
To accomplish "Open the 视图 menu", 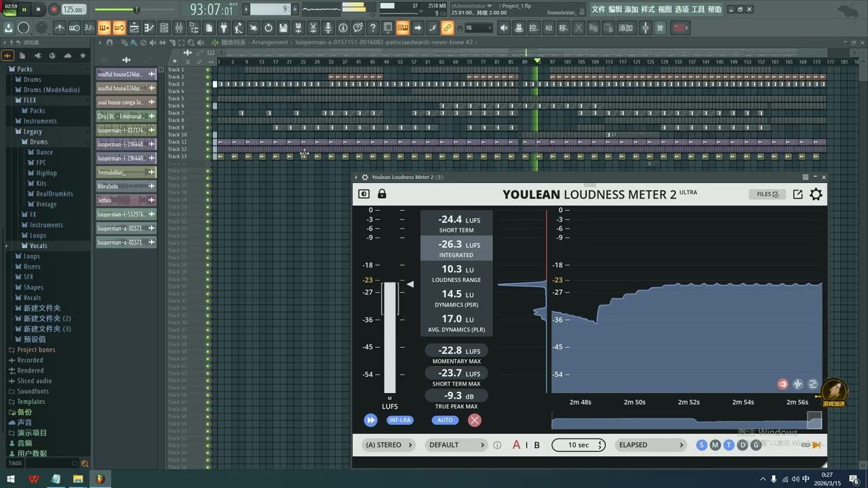I will click(x=665, y=9).
